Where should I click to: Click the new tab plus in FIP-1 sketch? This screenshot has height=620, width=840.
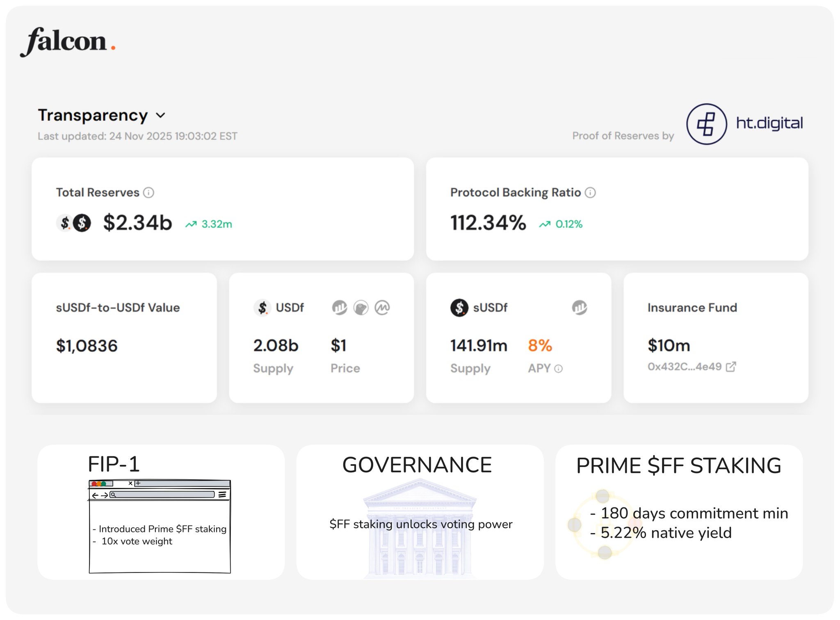[x=138, y=483]
